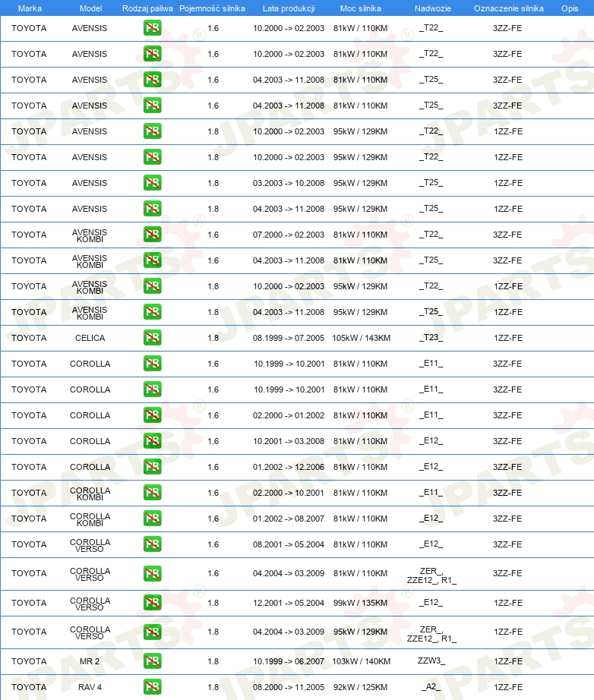Click the Moc silnika column header
This screenshot has height=700, width=594.
360,8
